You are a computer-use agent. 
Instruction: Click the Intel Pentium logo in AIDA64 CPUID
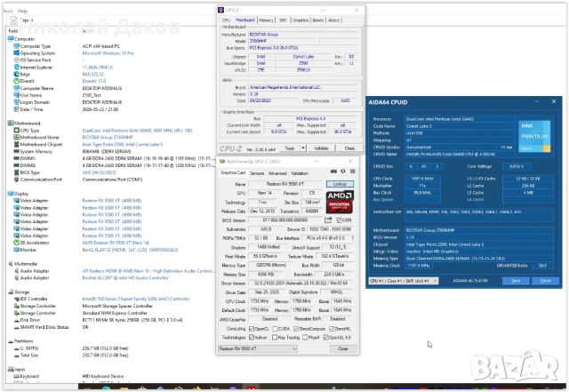click(534, 137)
